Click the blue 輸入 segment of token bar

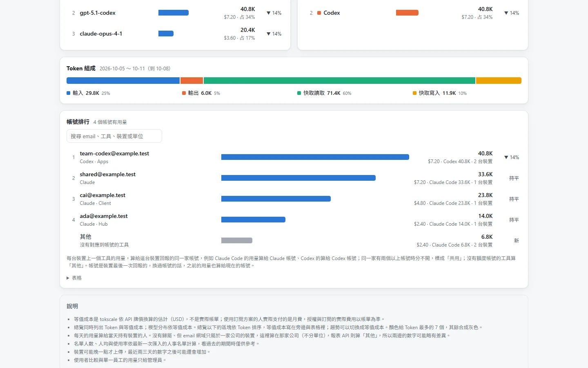pos(123,81)
